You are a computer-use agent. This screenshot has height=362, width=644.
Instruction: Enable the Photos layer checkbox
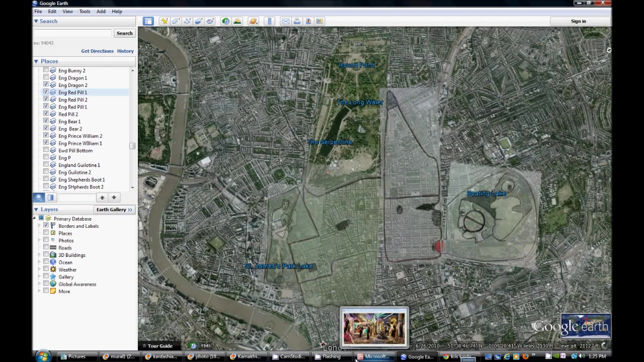pos(46,240)
